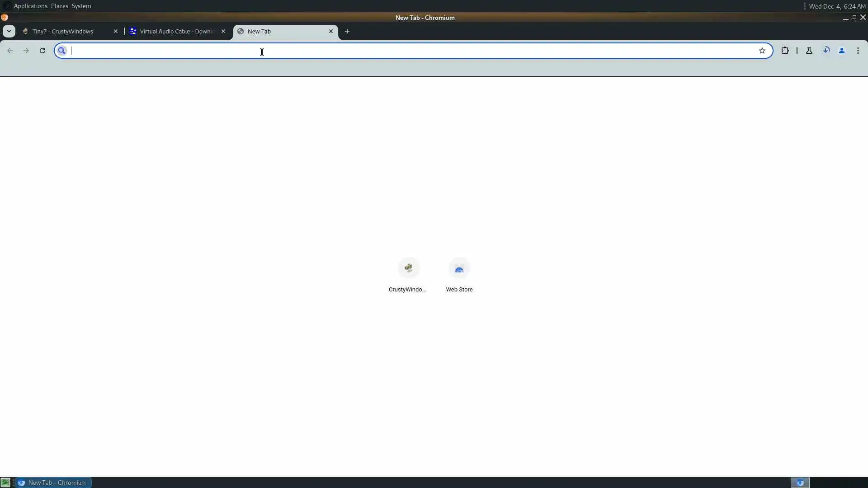The height and width of the screenshot is (488, 868).
Task: Close the Virtual Audio Cable tab
Action: tap(223, 31)
